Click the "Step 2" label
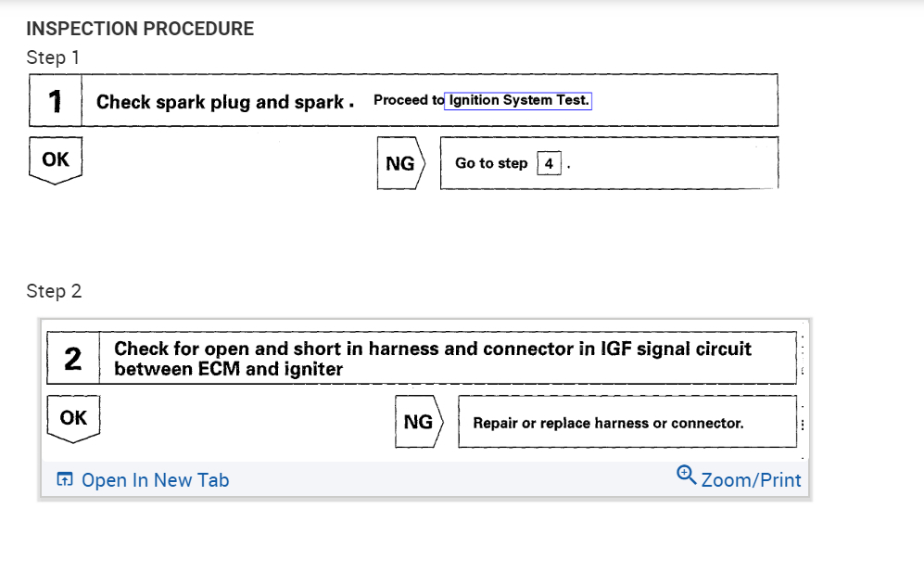 pos(54,291)
